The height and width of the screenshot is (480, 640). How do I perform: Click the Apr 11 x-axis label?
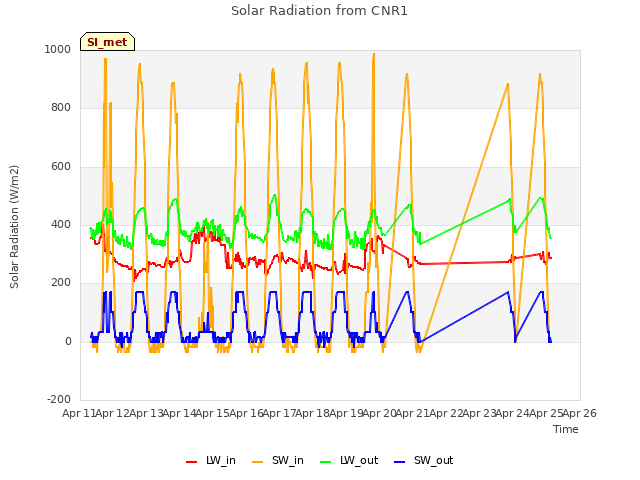[78, 413]
